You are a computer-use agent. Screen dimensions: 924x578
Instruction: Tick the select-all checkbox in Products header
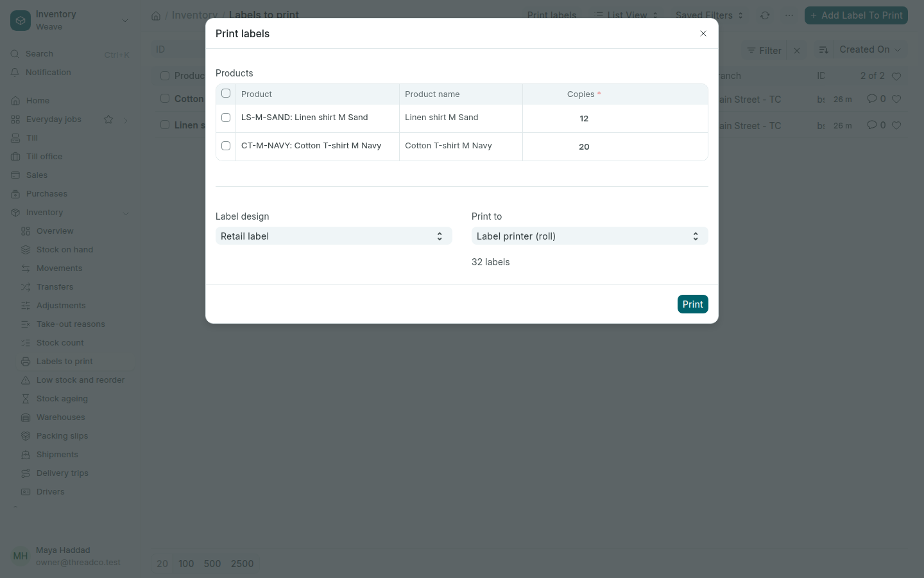[x=226, y=93]
